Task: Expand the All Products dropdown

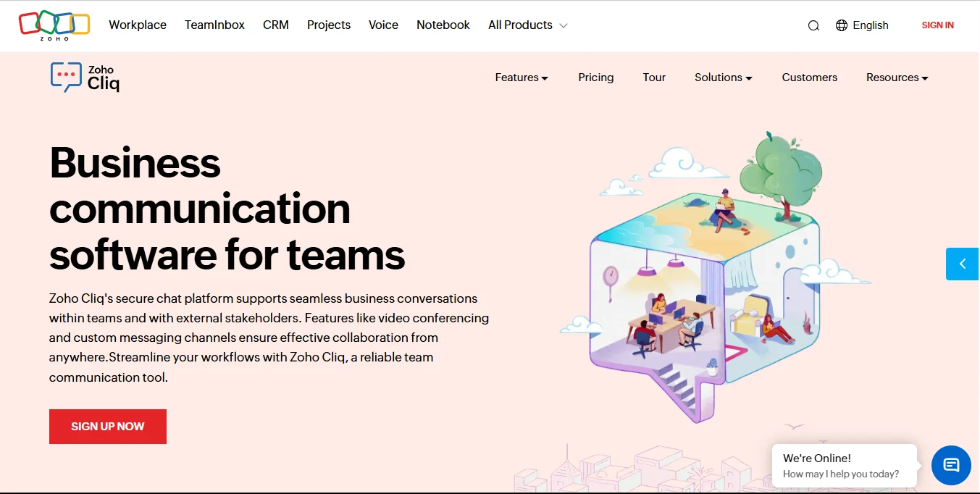Action: click(527, 25)
